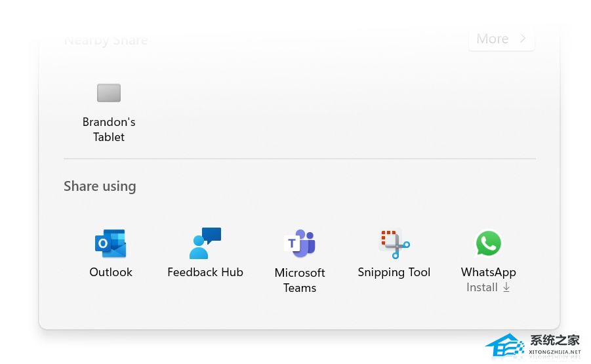
Task: Select the Microsoft Teams icon
Action: (300, 243)
